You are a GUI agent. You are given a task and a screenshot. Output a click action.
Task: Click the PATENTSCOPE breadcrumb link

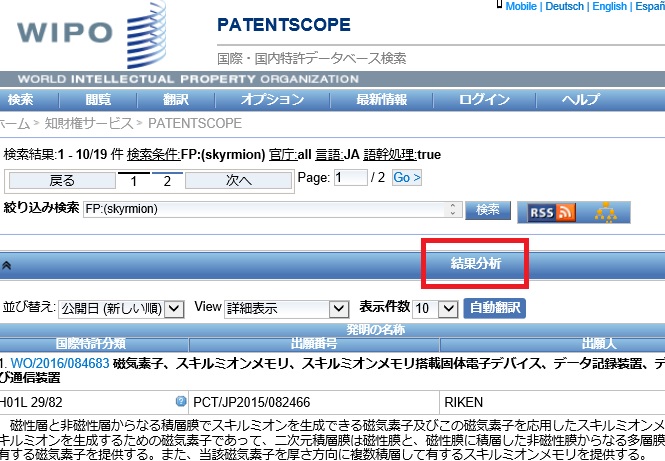click(195, 123)
